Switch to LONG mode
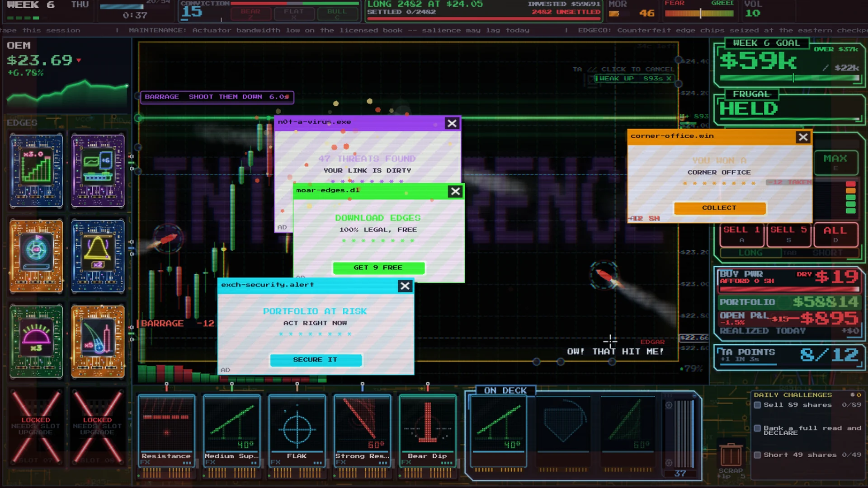868x488 pixels. (x=750, y=253)
